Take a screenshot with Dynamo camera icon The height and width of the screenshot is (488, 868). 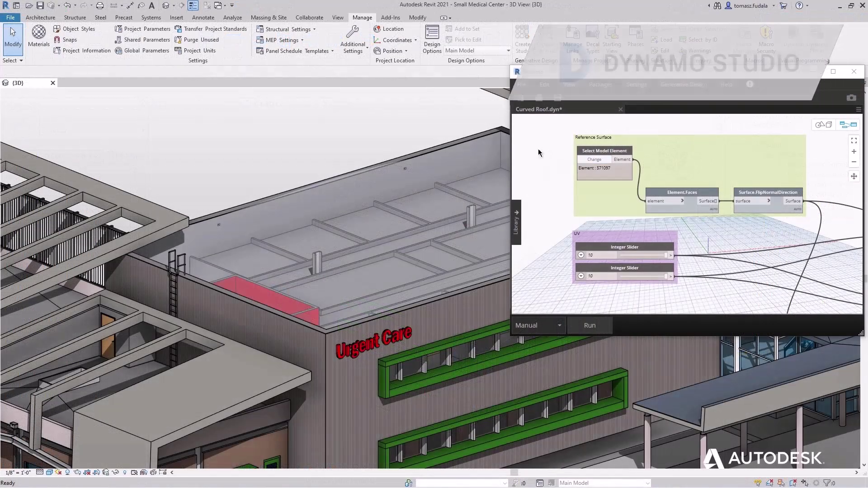point(852,98)
